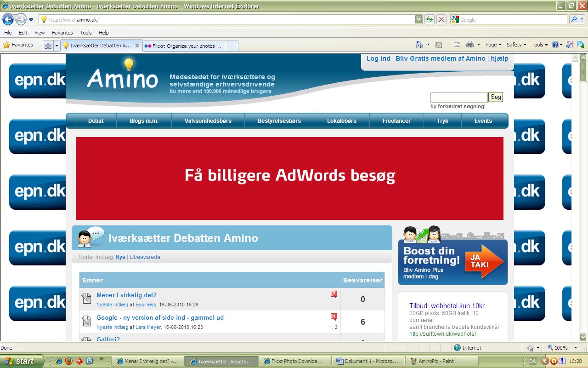
Task: Click the Søg button
Action: click(x=496, y=97)
